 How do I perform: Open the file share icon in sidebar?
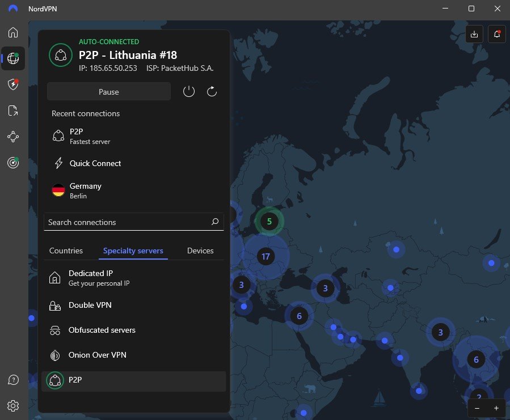[13, 111]
